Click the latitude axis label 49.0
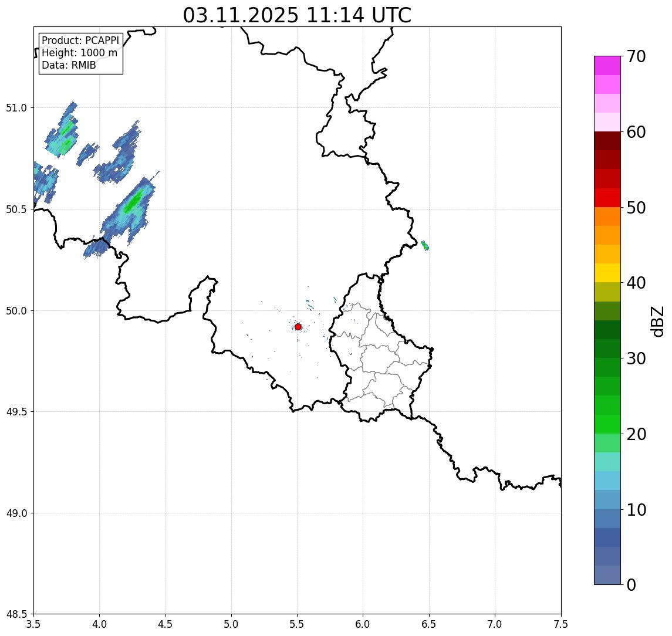The height and width of the screenshot is (636, 672). (x=16, y=513)
